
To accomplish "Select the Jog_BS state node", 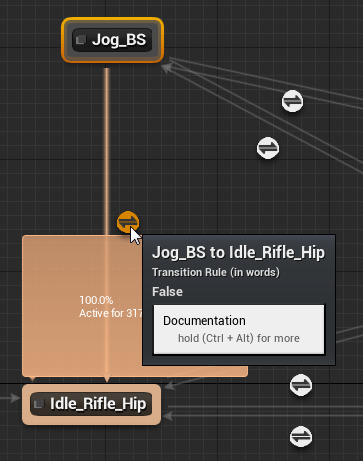I will point(113,40).
